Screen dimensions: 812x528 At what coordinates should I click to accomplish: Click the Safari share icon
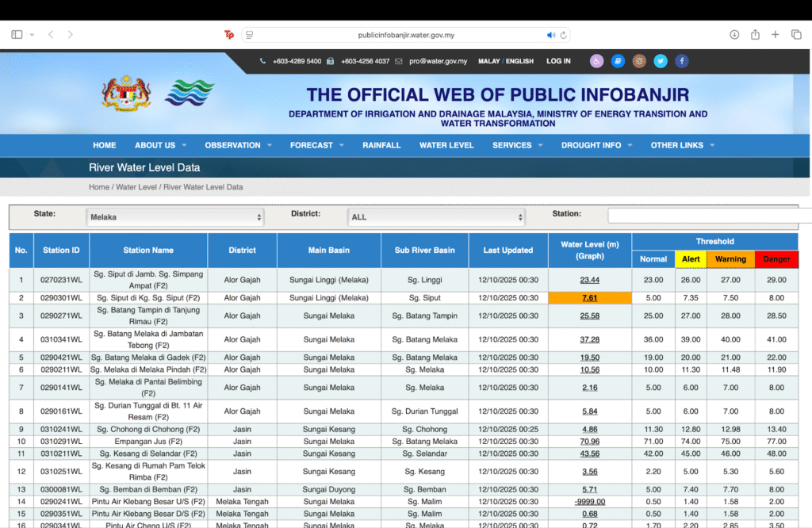click(x=755, y=35)
